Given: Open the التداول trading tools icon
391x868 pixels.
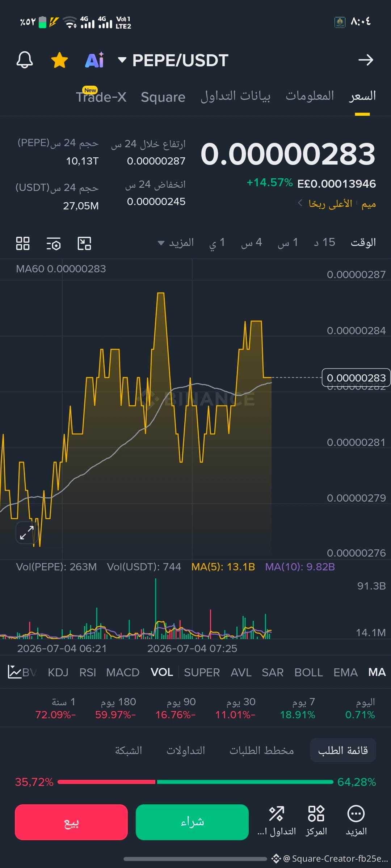Looking at the screenshot, I should pos(277,821).
